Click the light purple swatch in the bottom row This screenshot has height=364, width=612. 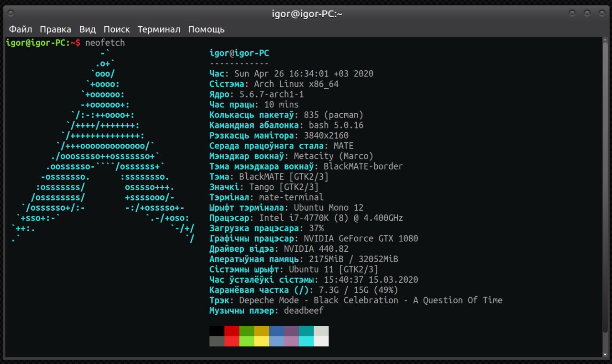[x=291, y=341]
